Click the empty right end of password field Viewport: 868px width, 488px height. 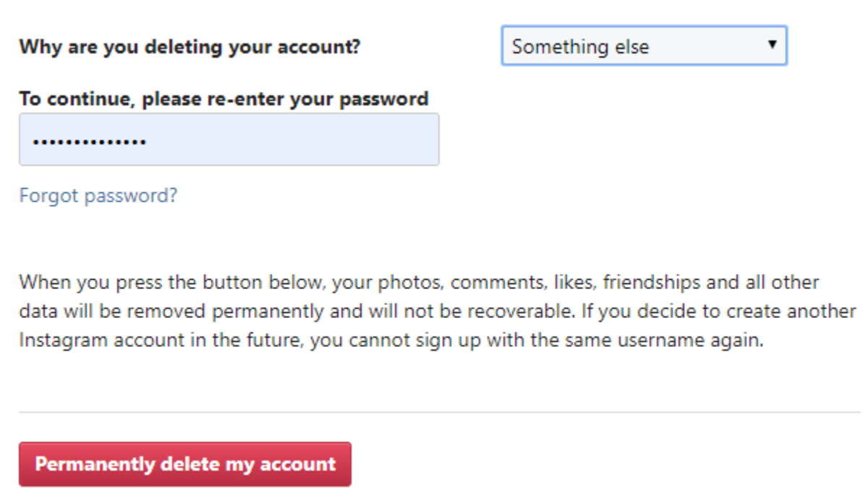[391, 140]
